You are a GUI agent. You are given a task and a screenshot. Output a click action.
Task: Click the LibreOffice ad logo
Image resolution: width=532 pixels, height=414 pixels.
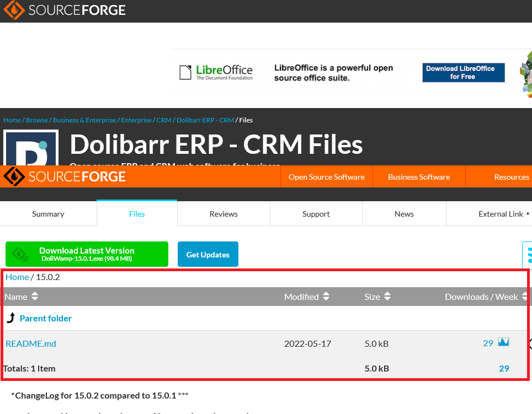(x=216, y=72)
